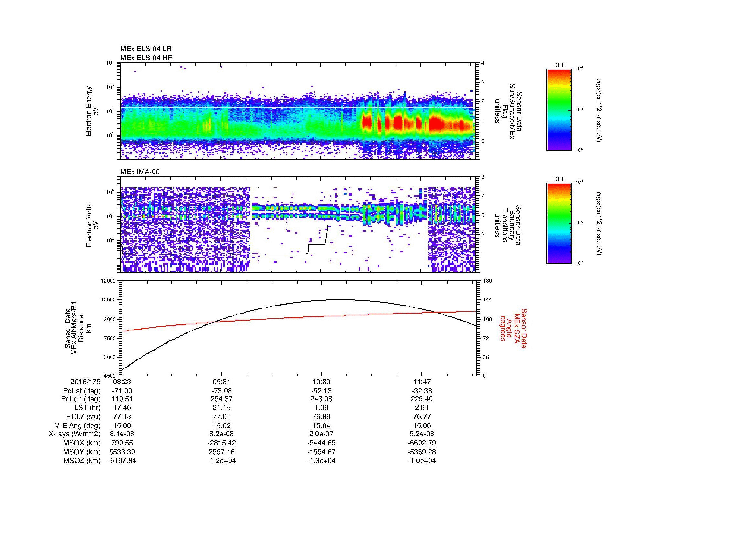The image size is (756, 534).
Task: Click the PdLon value '229.40'
Action: 422,399
